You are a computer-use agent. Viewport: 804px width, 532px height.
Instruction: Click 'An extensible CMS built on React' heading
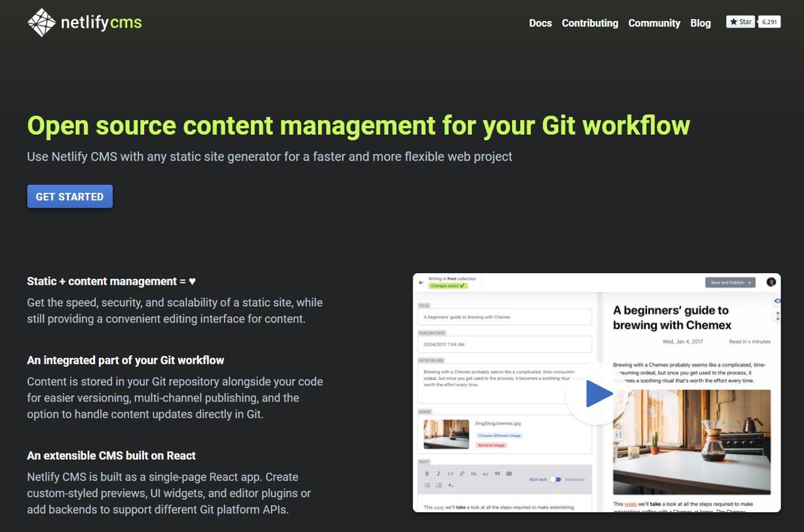(111, 455)
